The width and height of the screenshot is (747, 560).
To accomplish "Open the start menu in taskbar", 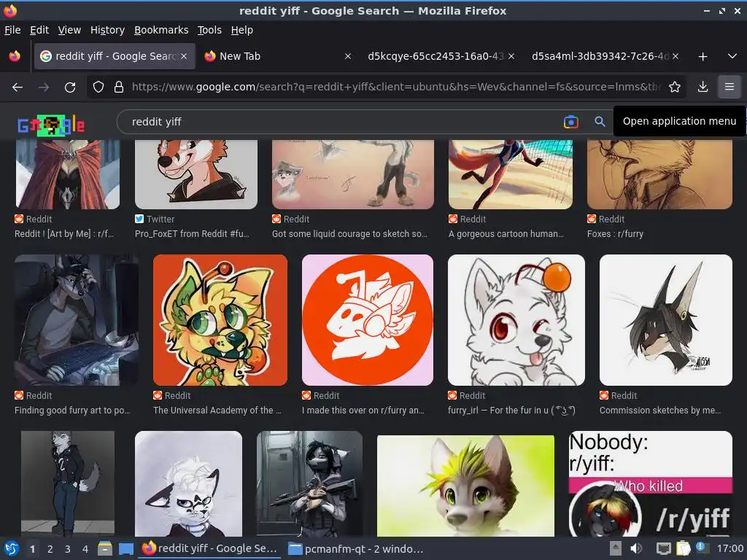I will point(12,549).
